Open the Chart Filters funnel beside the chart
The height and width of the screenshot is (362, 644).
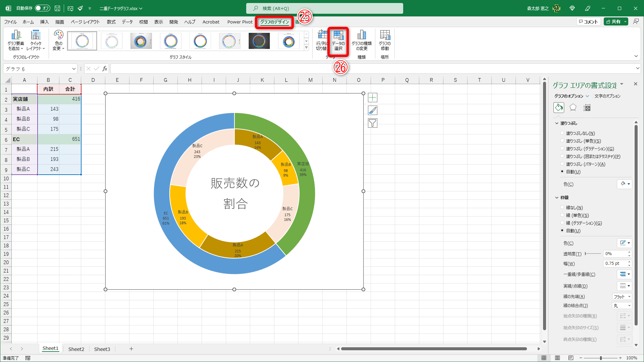372,123
